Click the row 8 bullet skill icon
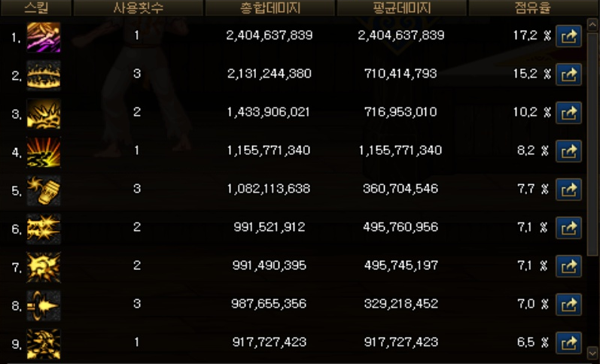This screenshot has height=364, width=600. pos(43,305)
